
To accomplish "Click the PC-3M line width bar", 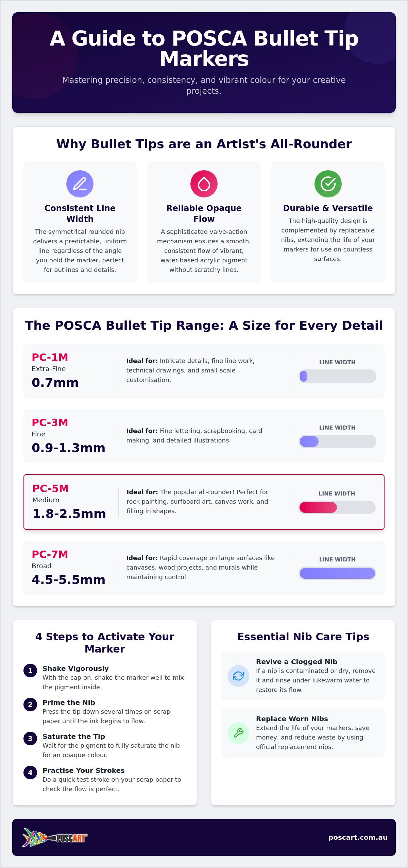I will coord(337,441).
